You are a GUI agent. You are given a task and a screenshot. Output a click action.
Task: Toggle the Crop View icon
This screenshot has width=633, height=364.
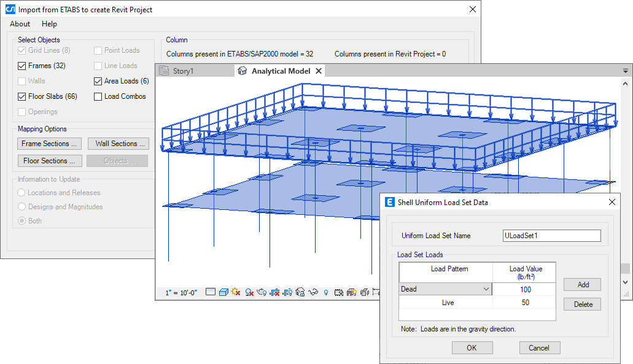pos(275,292)
